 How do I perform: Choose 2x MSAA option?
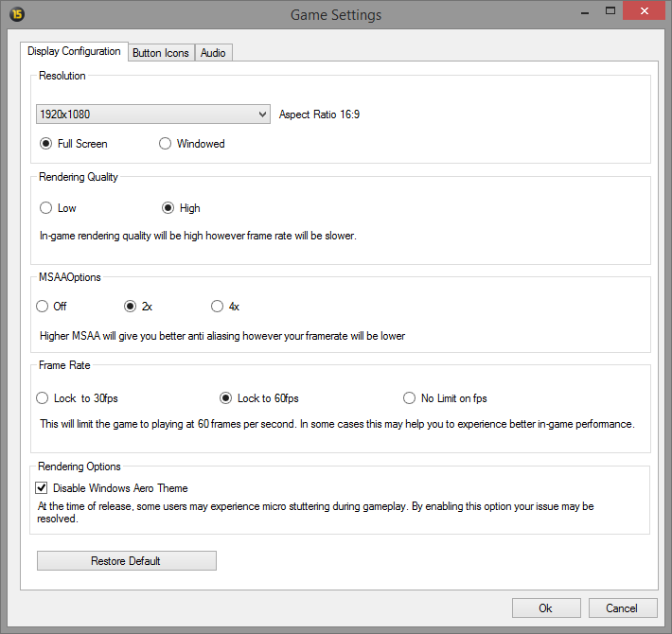[131, 307]
